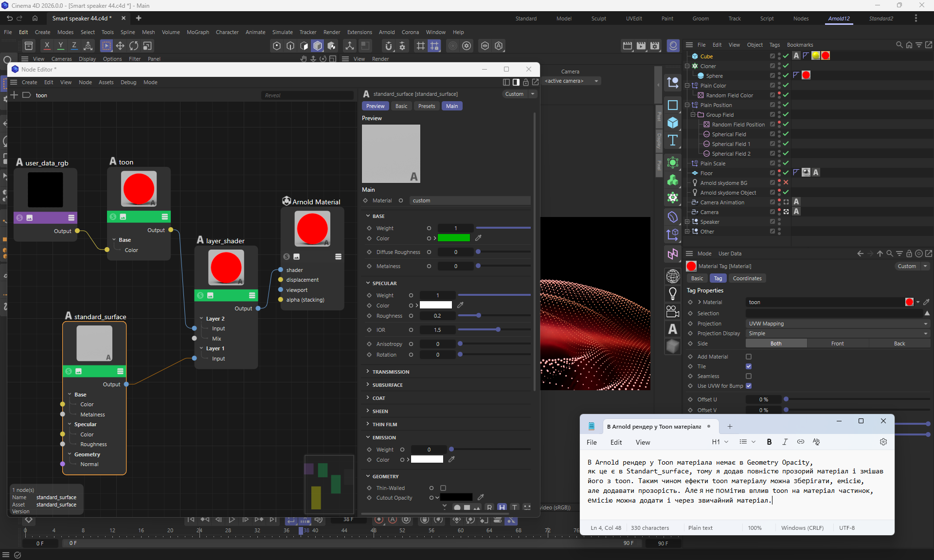Select the Rotate tool in top toolbar

(134, 46)
